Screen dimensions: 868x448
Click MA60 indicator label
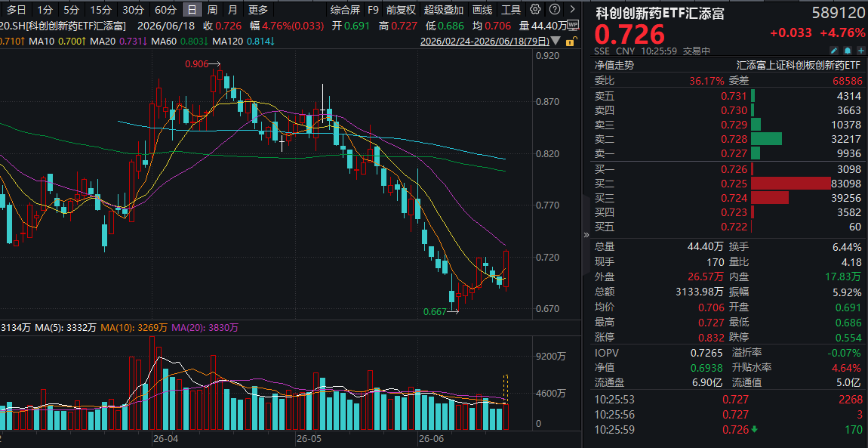click(165, 42)
